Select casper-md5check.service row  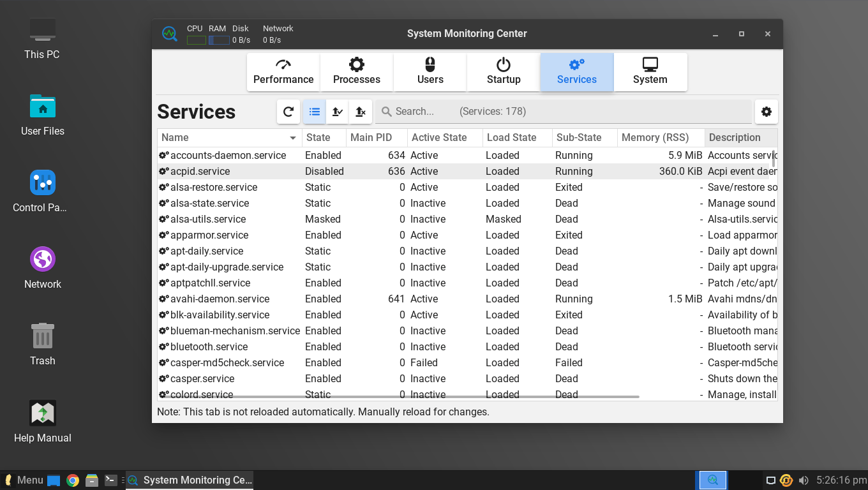click(467, 362)
